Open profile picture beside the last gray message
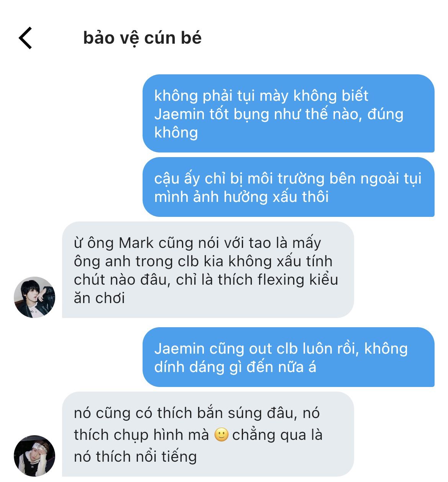The width and height of the screenshot is (448, 482). [34, 456]
